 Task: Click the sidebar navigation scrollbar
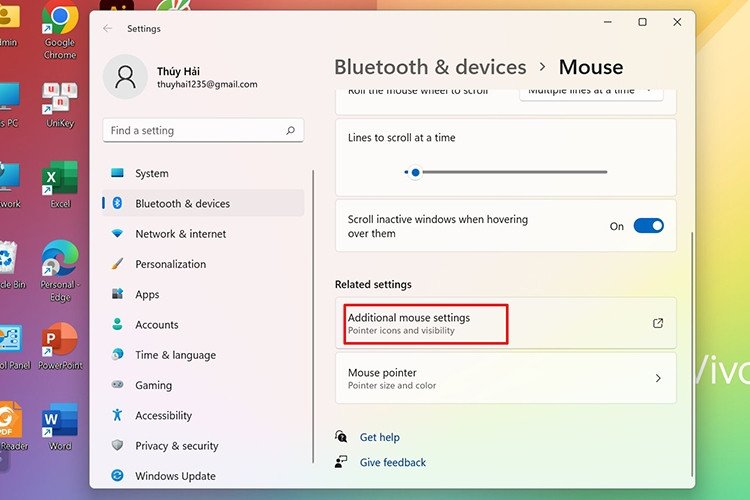point(313,316)
